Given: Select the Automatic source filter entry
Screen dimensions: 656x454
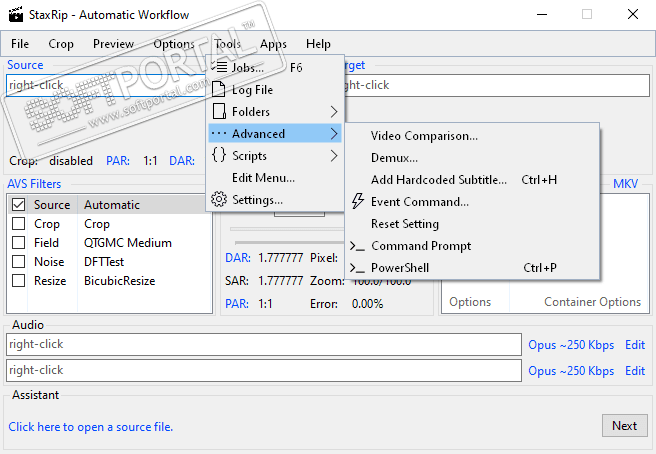Looking at the screenshot, I should click(112, 205).
